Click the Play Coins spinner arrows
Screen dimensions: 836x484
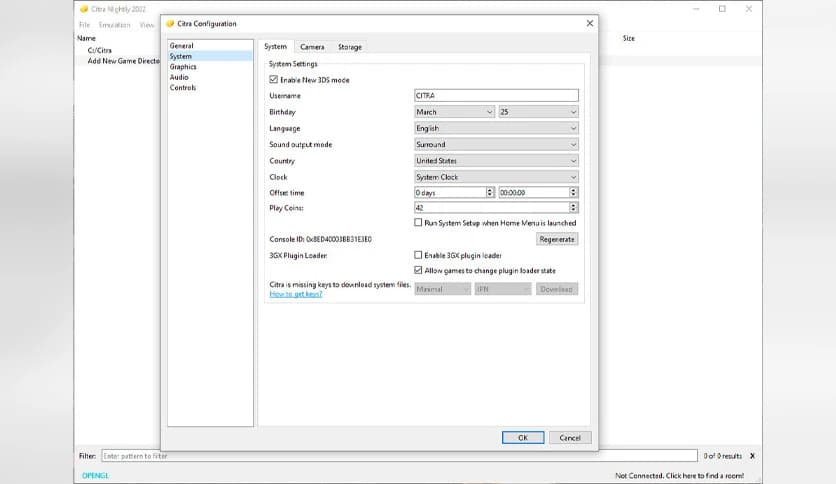pos(573,207)
